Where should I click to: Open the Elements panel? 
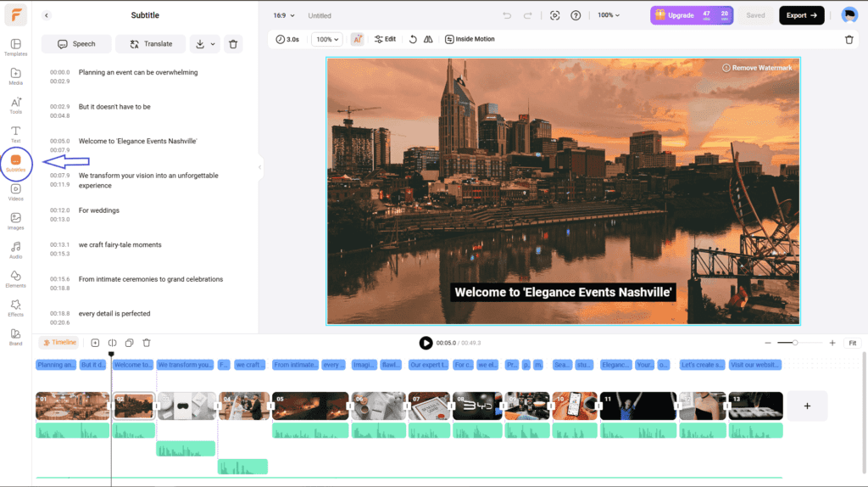[x=15, y=279]
